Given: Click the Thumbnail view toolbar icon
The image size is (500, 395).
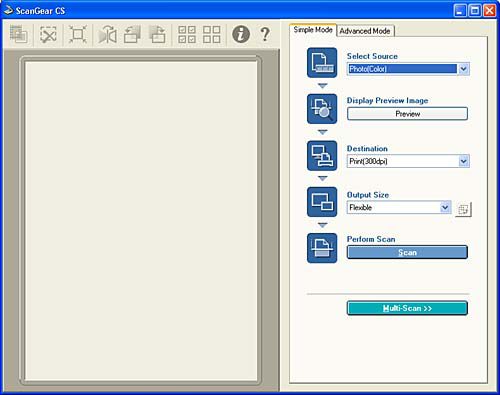Looking at the screenshot, I should pyautogui.click(x=18, y=34).
